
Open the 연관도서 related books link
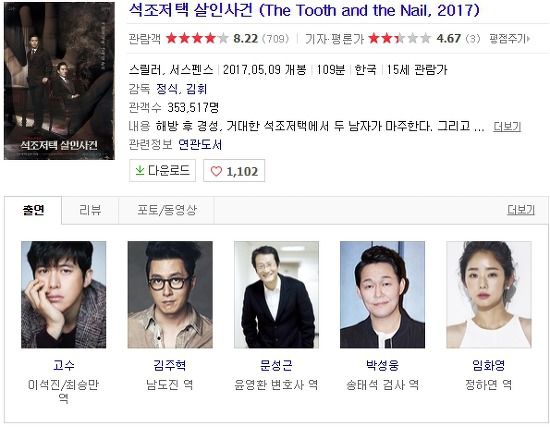pos(200,145)
